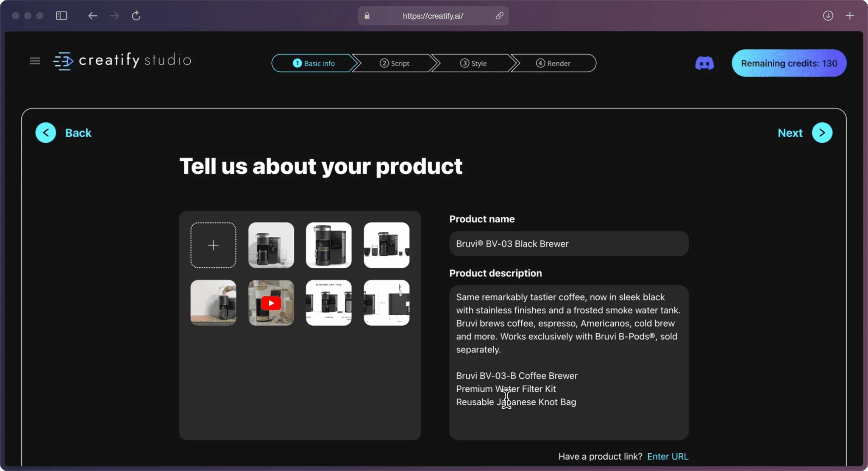Click the lock icon in address bar
The image size is (868, 471).
367,16
